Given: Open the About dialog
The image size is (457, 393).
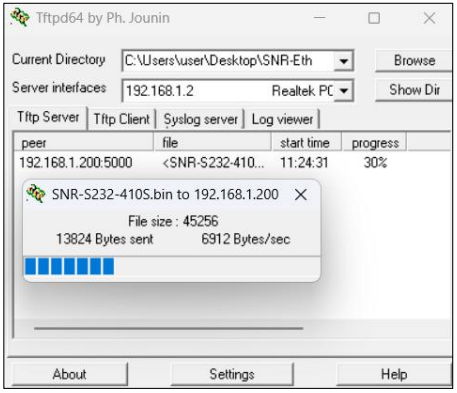Looking at the screenshot, I should point(69,374).
